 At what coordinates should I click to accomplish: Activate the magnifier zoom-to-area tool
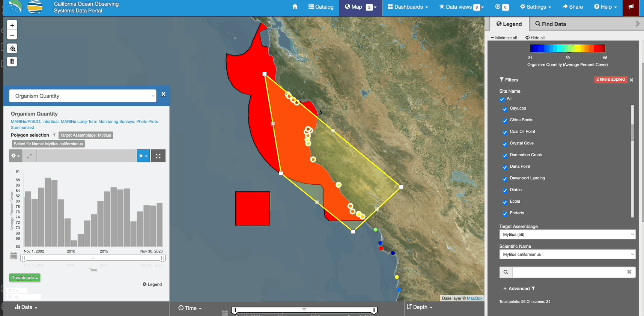(12, 48)
